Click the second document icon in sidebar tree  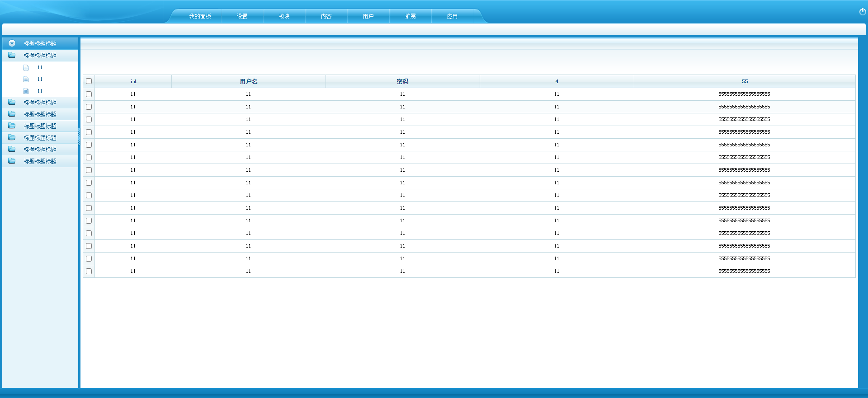click(x=26, y=80)
